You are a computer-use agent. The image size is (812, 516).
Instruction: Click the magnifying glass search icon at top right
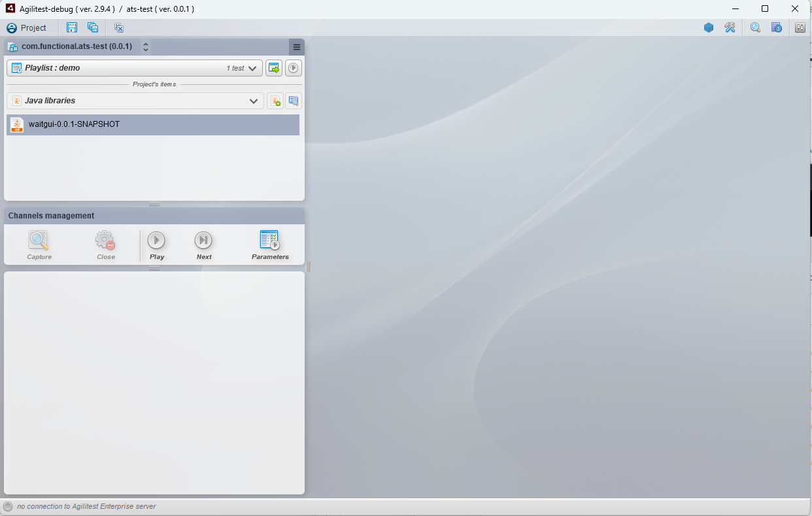point(755,27)
